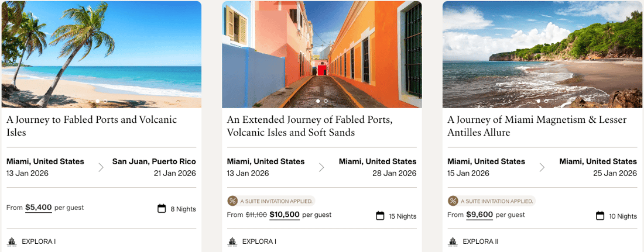Screen dimensions: 644x252
Task: Click the percent badge on the $9,600 offer
Action: click(453, 201)
